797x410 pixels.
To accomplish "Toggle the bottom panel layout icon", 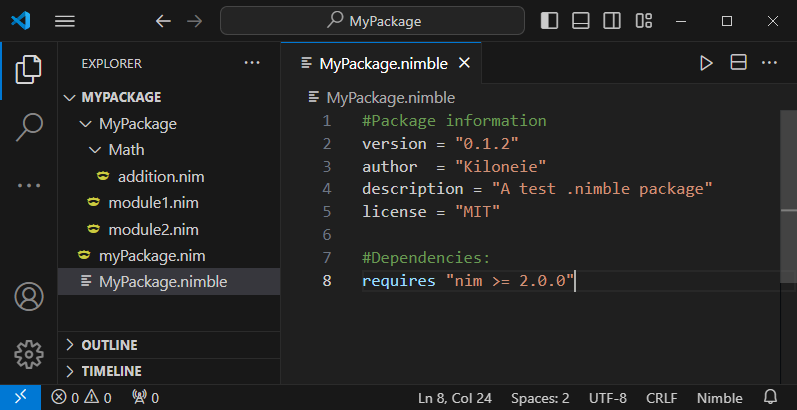I will [580, 21].
